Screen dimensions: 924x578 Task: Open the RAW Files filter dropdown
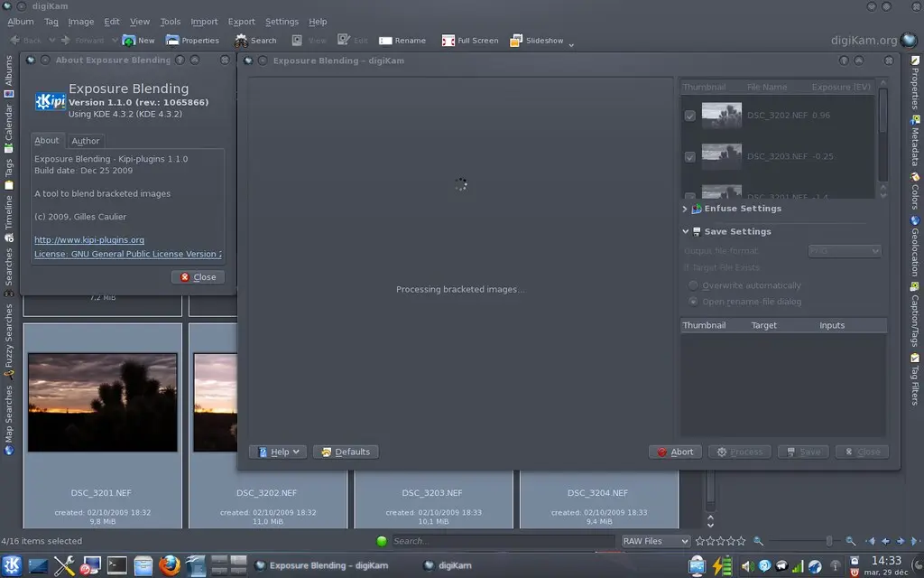[x=656, y=541]
